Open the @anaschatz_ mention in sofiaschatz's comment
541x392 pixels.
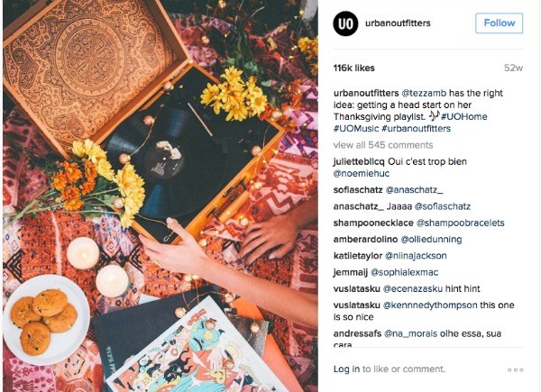(414, 190)
